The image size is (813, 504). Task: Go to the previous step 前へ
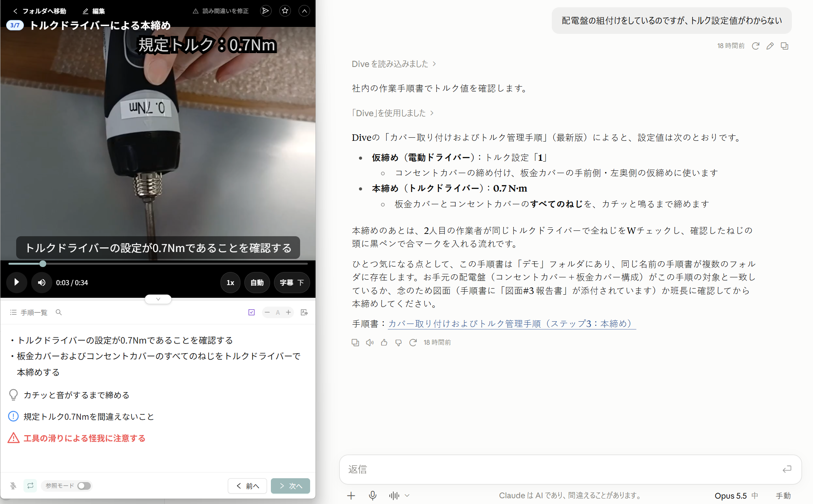247,486
